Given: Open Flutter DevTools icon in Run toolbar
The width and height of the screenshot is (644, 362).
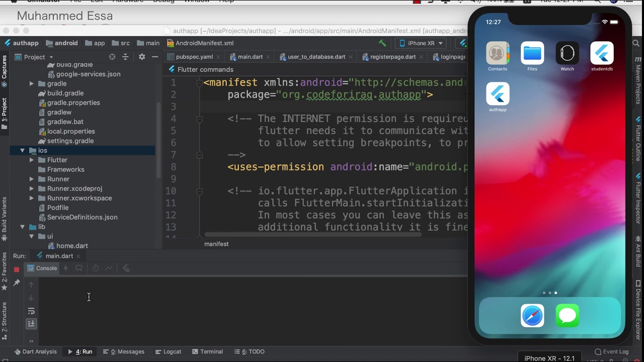Looking at the screenshot, I should pos(126,268).
